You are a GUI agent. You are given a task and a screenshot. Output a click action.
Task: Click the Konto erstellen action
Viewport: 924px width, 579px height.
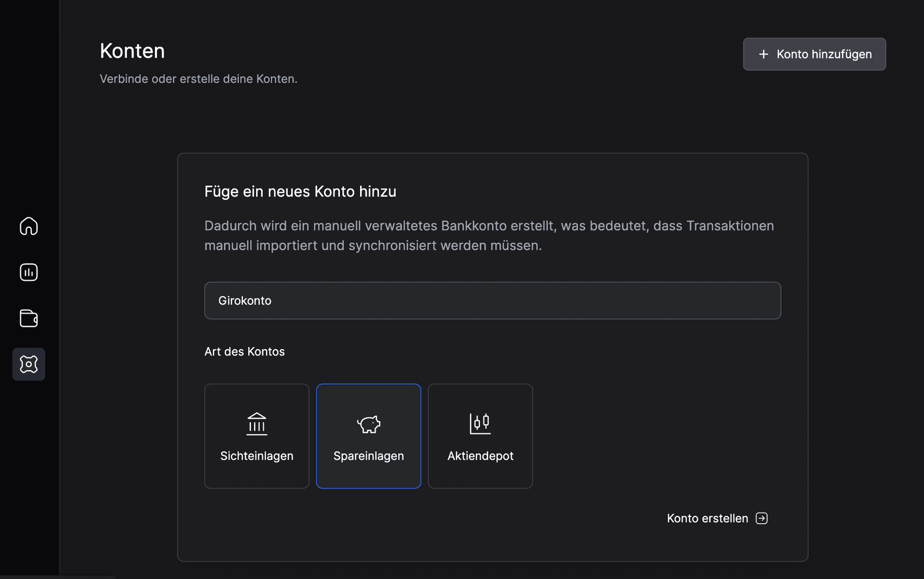[x=707, y=518]
